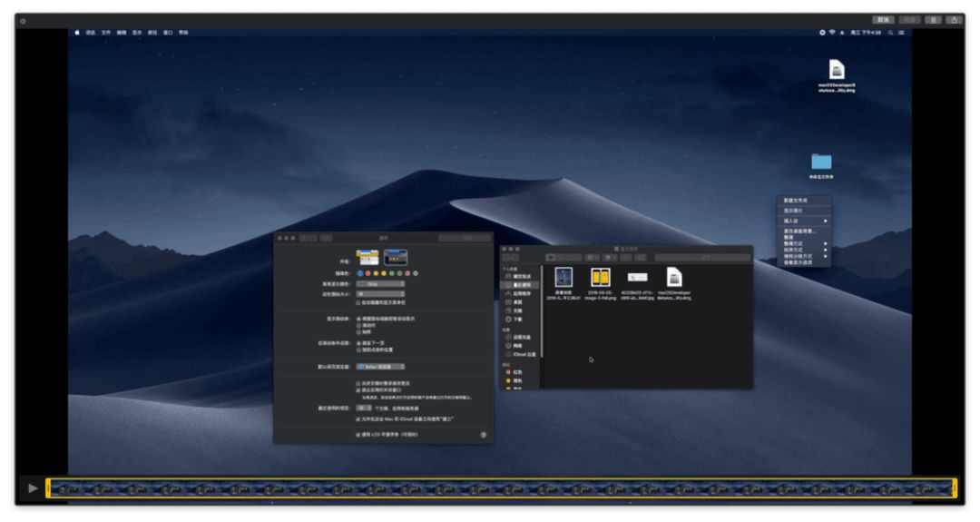Open the sidebar icon size dropdown

click(379, 294)
